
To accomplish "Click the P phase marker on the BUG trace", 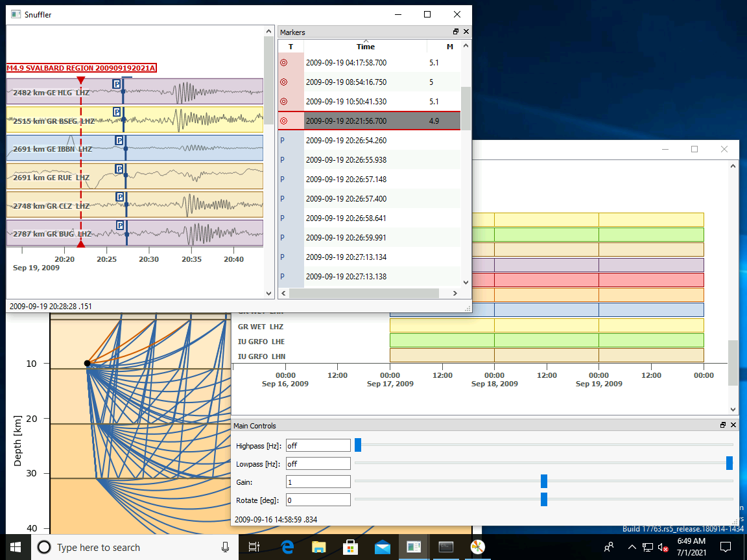I will [119, 225].
